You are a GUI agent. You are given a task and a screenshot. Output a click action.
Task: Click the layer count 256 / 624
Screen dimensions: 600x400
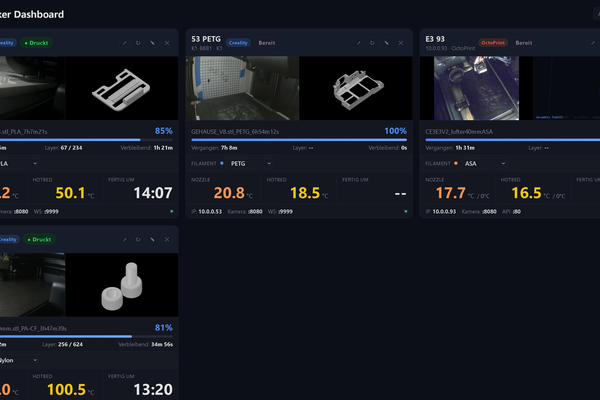[x=70, y=344]
